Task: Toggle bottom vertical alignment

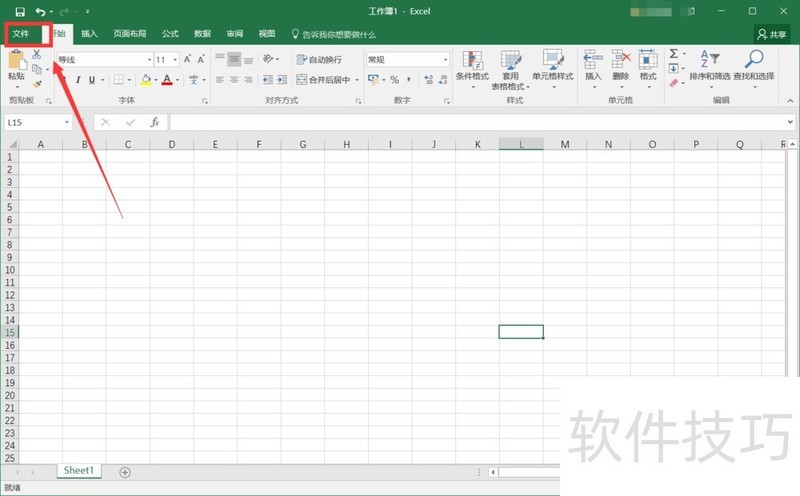Action: 248,59
